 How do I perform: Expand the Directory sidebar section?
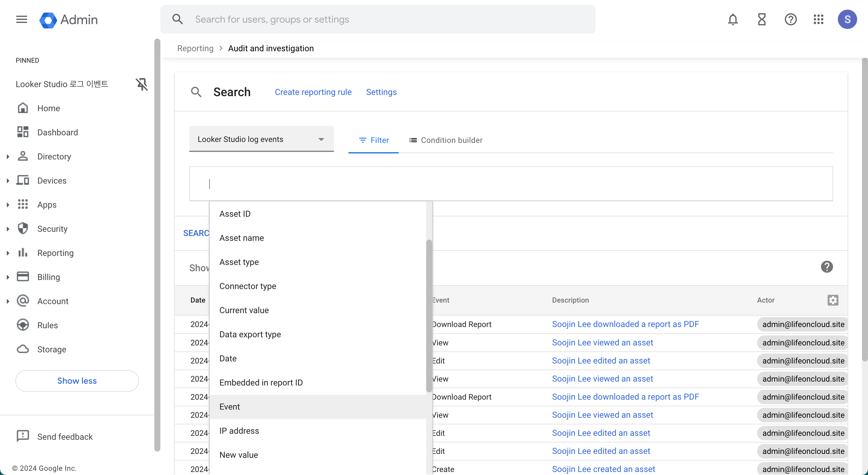pyautogui.click(x=8, y=157)
